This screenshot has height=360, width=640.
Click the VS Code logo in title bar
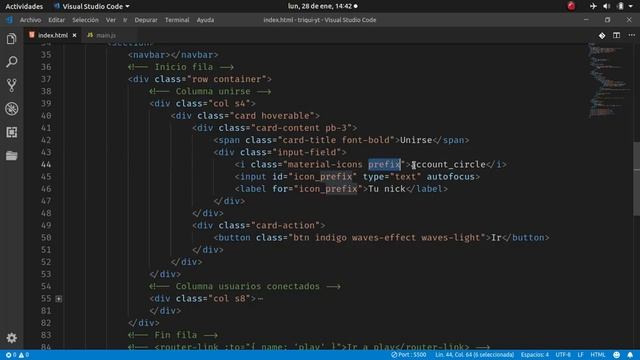(9, 20)
